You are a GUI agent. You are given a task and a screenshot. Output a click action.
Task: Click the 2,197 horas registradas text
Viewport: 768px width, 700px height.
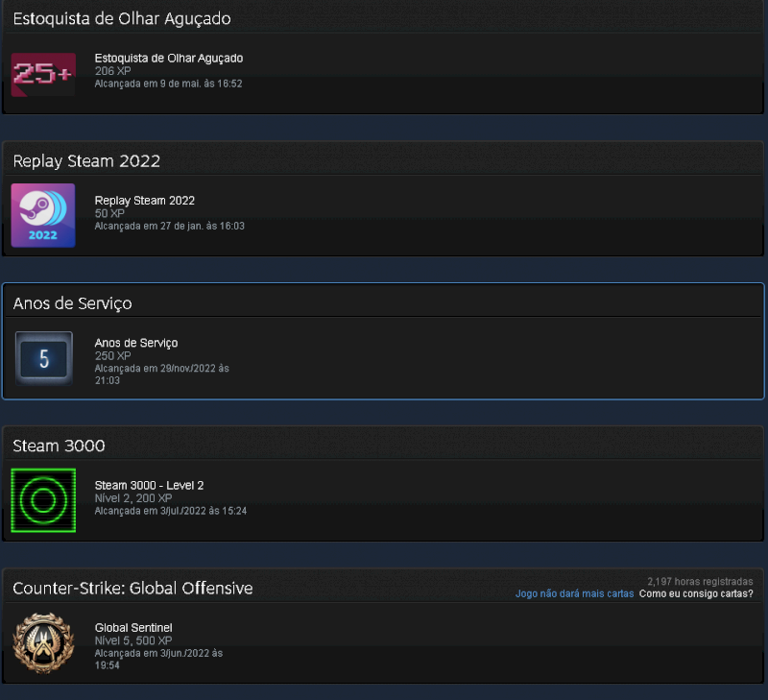pyautogui.click(x=700, y=582)
